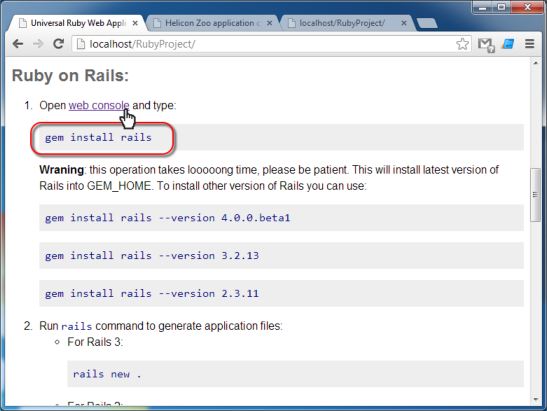
Task: Open a new tab with the new-tab button
Action: coord(427,23)
